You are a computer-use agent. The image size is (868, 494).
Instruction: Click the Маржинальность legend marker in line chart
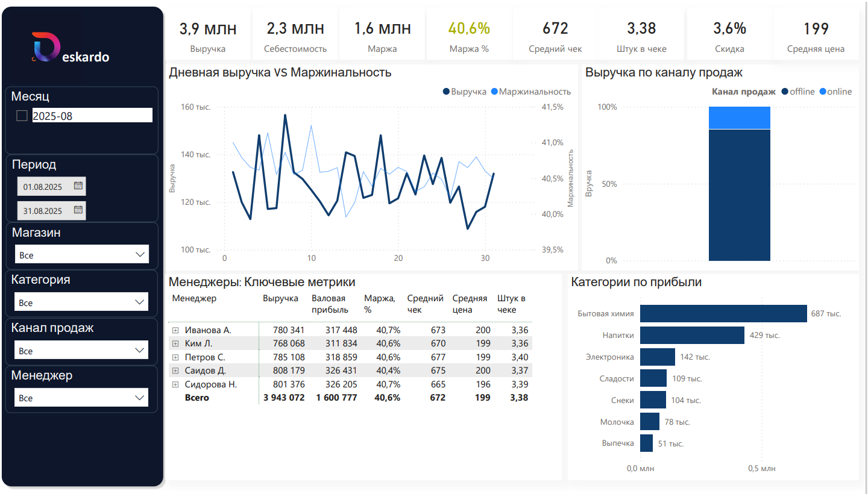[x=494, y=92]
